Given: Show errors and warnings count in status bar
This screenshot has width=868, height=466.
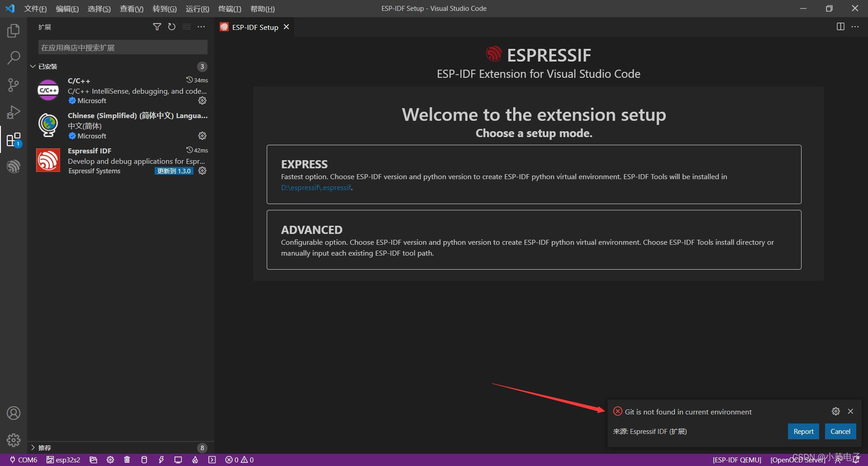Looking at the screenshot, I should click(239, 460).
